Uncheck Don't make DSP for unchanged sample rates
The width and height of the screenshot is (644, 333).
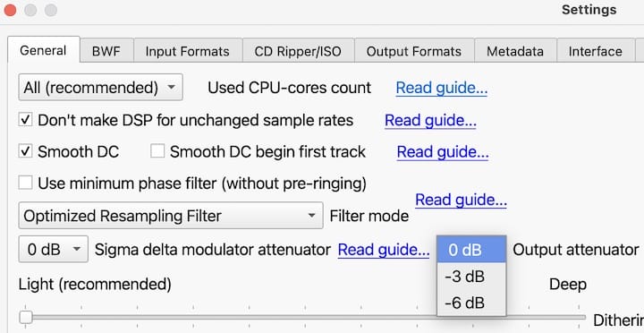(25, 120)
